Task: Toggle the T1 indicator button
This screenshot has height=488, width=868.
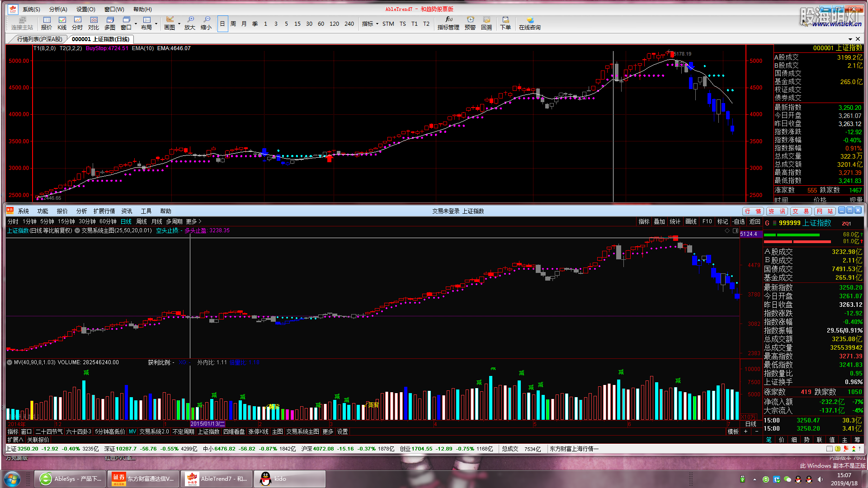Action: 415,23
